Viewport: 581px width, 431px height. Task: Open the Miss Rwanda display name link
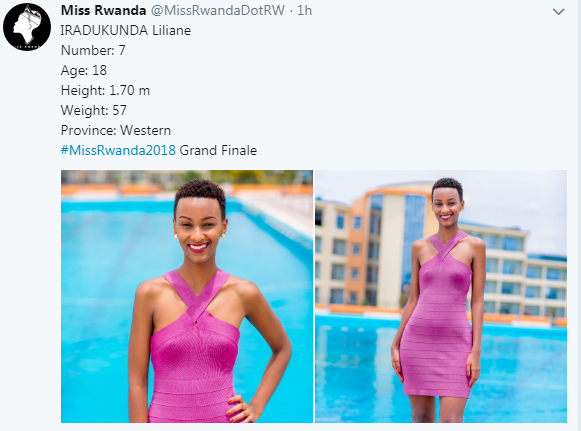[x=103, y=10]
